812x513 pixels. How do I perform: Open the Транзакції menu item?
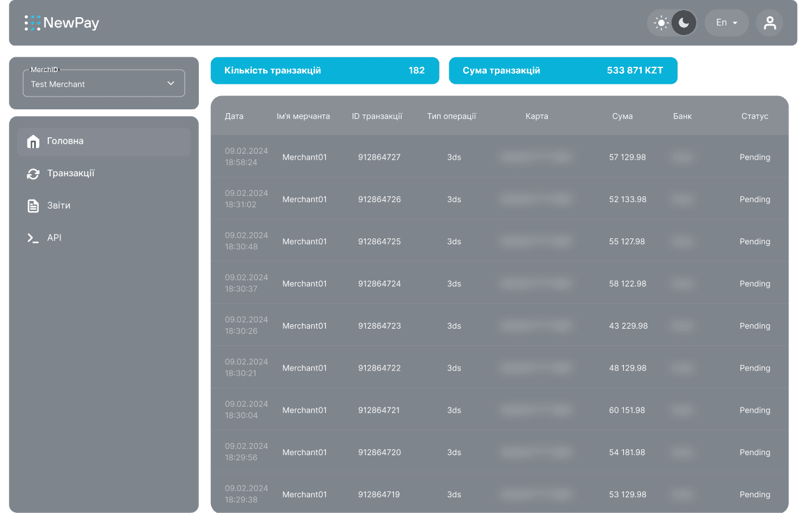click(71, 174)
